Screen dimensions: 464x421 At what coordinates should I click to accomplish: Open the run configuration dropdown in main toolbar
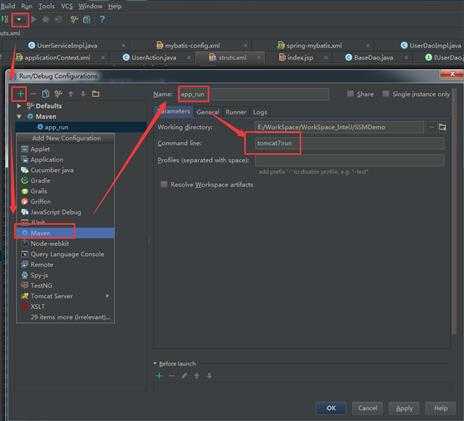click(x=19, y=20)
